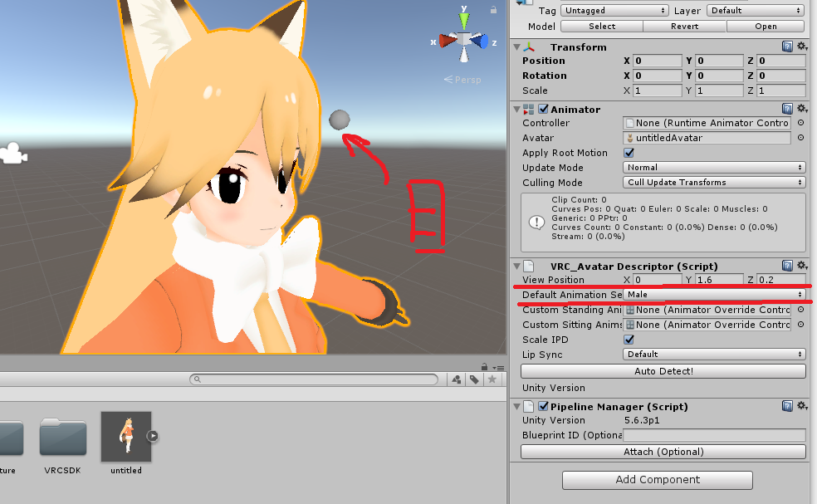This screenshot has height=504, width=817.
Task: Toggle Pipeline Manager enabled checkbox
Action: click(544, 406)
